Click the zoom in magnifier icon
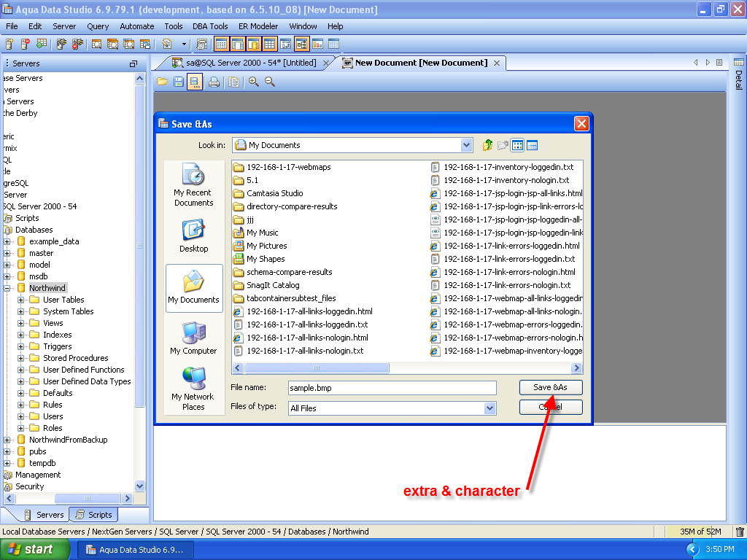Image resolution: width=747 pixels, height=560 pixels. (x=253, y=82)
